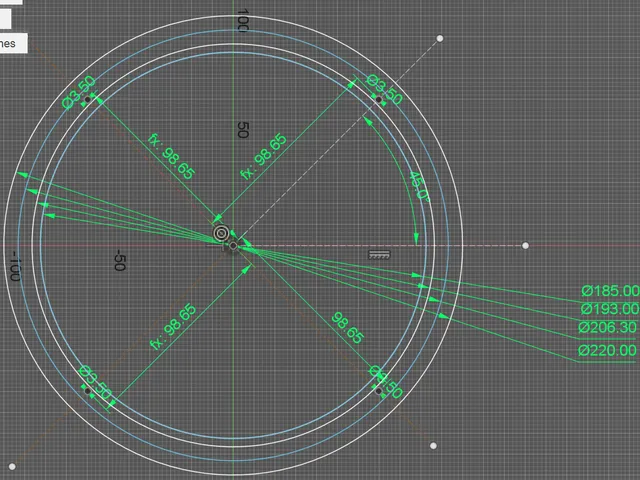This screenshot has width=640, height=480.
Task: Select Ø3.50 dimension label at upper-right hole
Action: [x=384, y=89]
